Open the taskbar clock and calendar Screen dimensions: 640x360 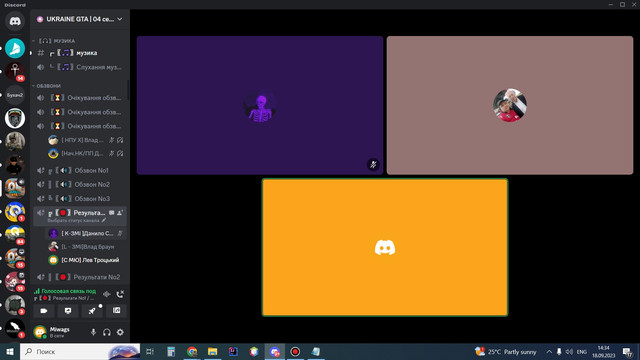[x=603, y=351]
